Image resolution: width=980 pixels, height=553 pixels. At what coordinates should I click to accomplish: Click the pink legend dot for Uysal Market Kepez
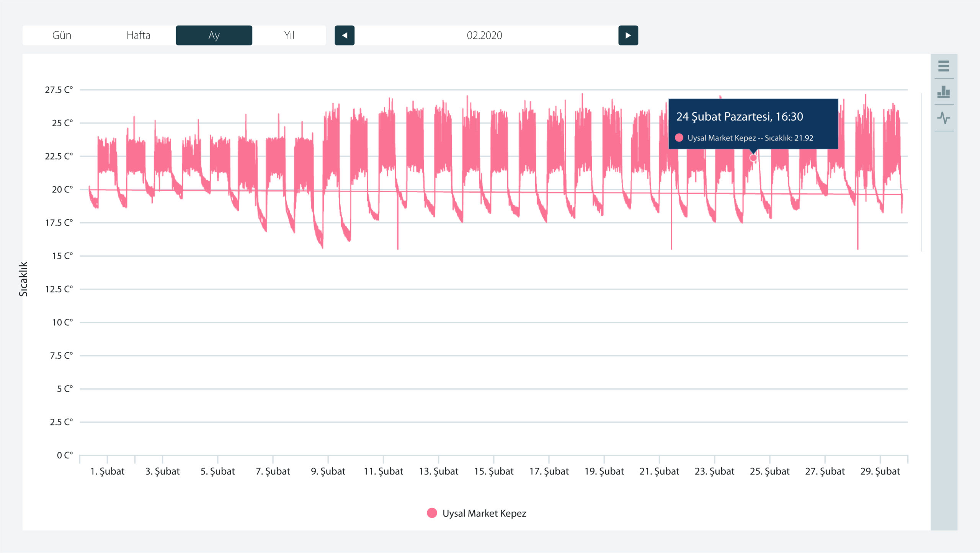[432, 513]
